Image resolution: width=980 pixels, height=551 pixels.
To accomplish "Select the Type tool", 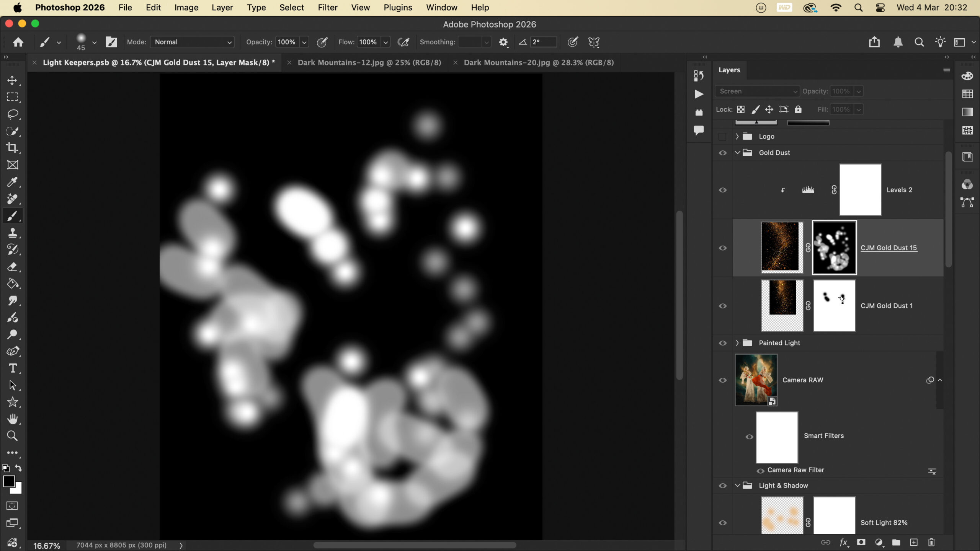I will pyautogui.click(x=12, y=368).
